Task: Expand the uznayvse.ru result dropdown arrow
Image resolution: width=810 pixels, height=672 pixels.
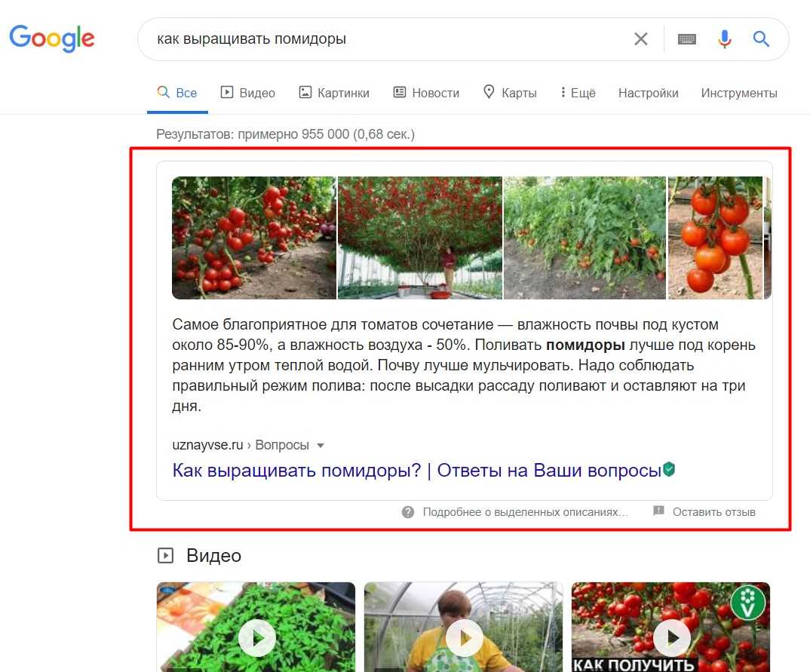Action: (321, 446)
